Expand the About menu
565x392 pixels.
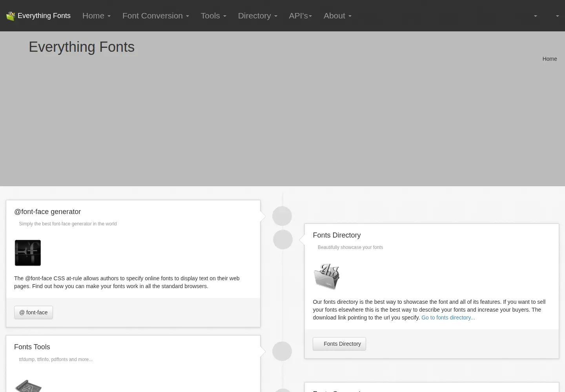337,16
